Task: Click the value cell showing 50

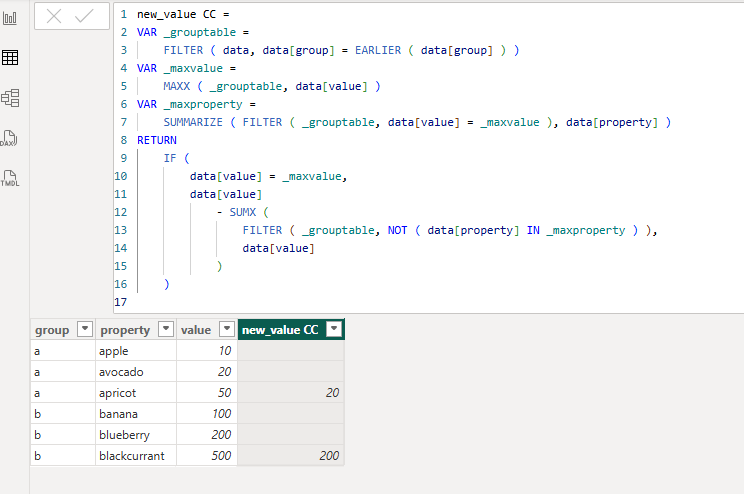Action: tap(207, 392)
